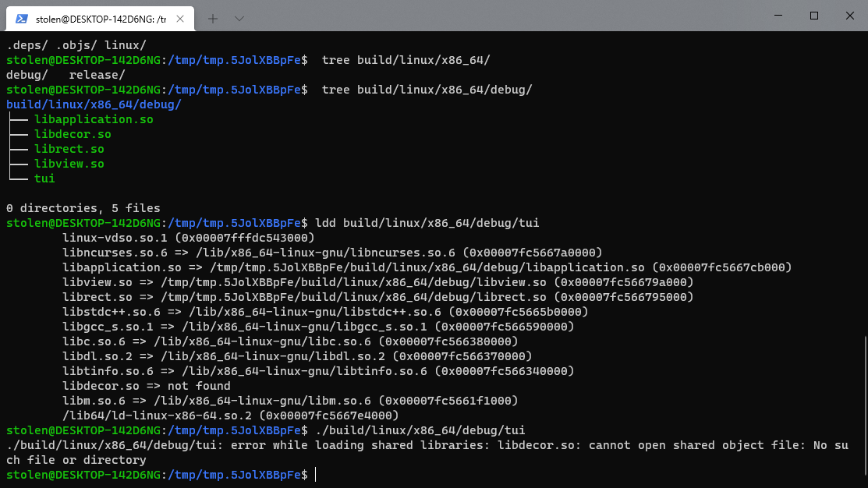868x488 pixels.
Task: Click the tui file in tree listing
Action: point(44,179)
